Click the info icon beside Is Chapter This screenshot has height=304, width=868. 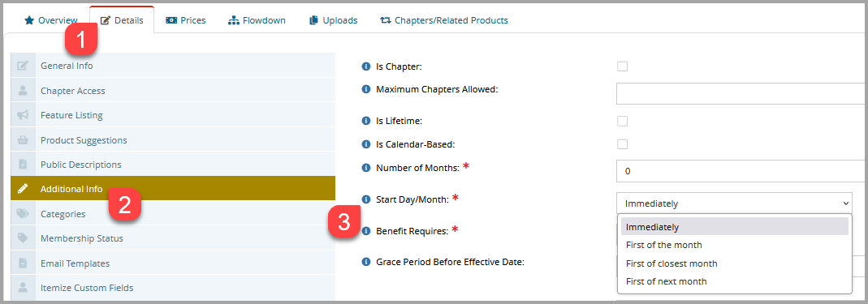pos(365,66)
